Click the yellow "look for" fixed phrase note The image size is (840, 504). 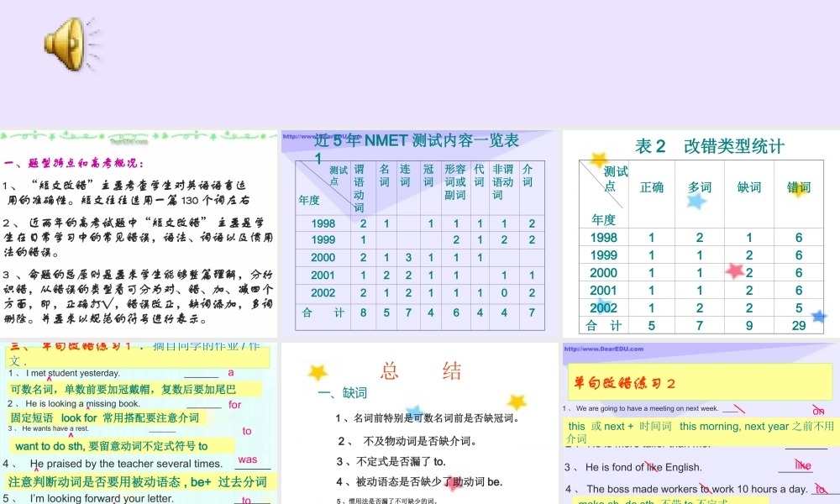point(105,417)
